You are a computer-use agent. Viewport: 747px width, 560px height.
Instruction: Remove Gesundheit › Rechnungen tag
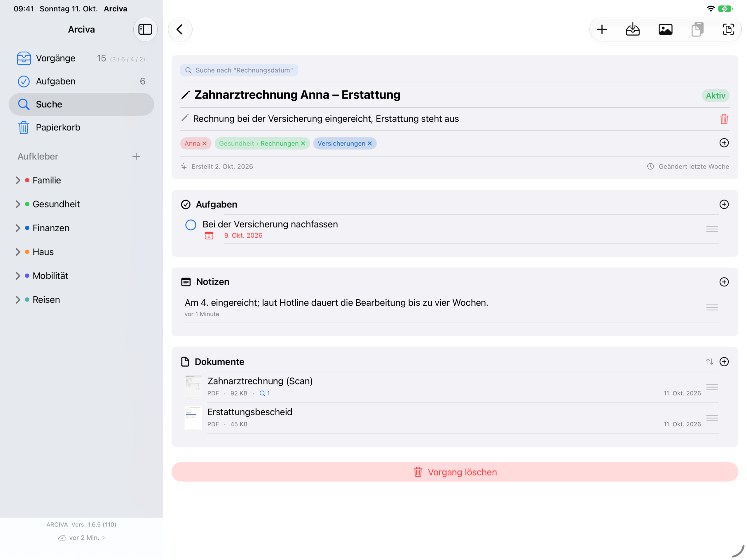(303, 143)
